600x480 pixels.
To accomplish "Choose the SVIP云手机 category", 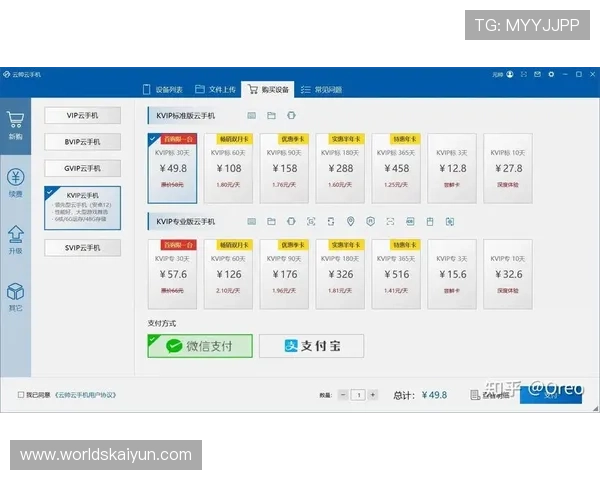I will (x=83, y=248).
